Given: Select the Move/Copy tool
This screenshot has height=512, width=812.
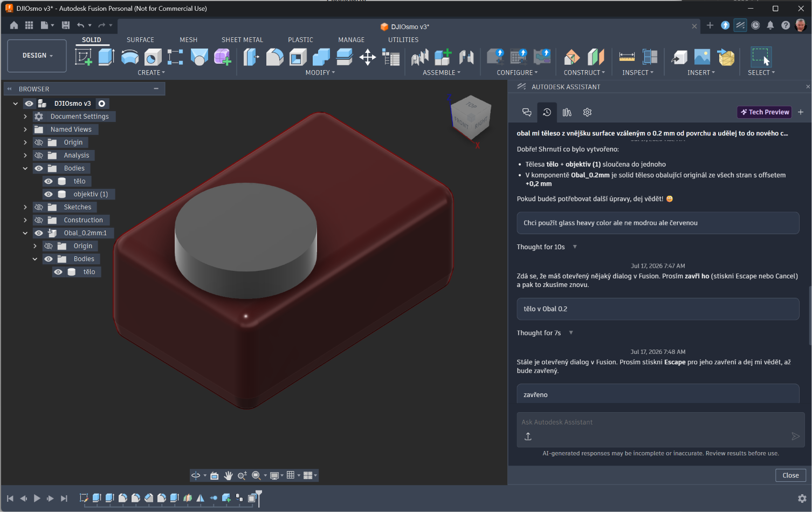Looking at the screenshot, I should [368, 57].
